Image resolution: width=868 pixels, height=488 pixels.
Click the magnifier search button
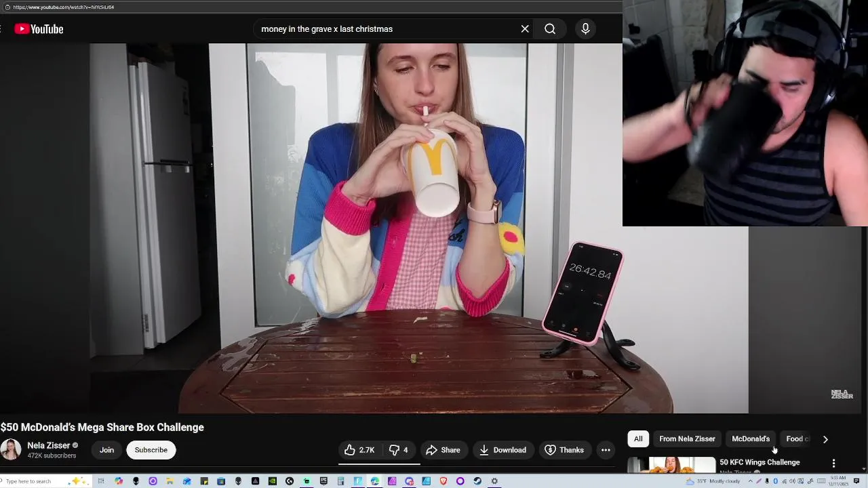[550, 29]
